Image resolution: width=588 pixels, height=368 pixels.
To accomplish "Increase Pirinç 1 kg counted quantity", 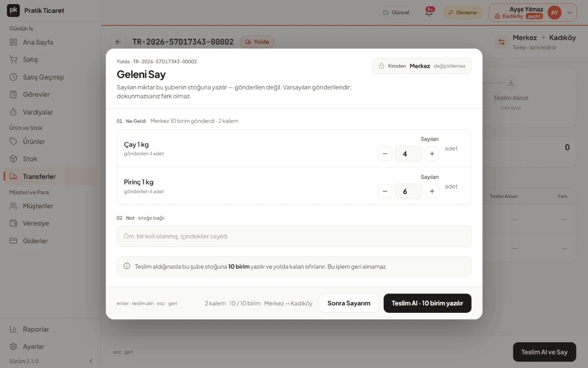I will pyautogui.click(x=432, y=191).
